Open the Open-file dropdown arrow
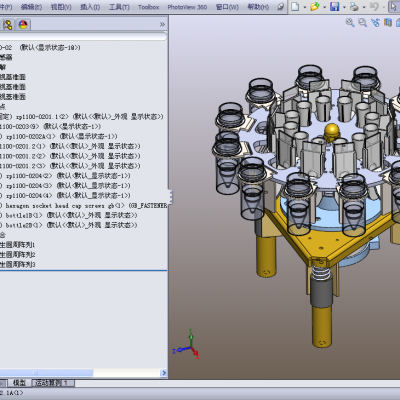Image resolution: width=400 pixels, height=400 pixels. tap(324, 7)
